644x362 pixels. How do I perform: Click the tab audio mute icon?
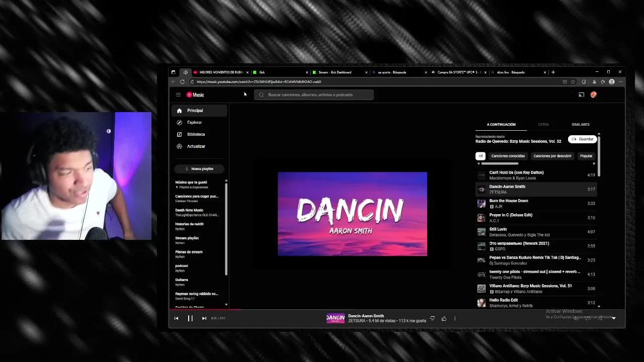186,72
